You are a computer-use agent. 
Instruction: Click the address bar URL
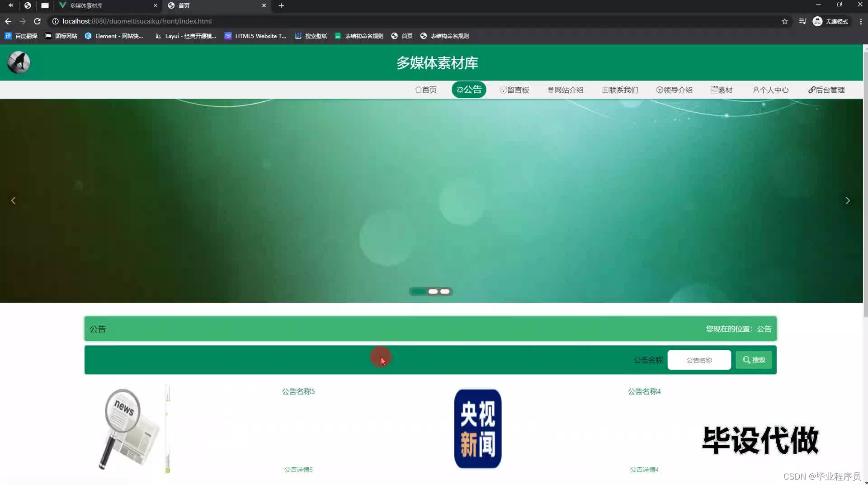(137, 21)
